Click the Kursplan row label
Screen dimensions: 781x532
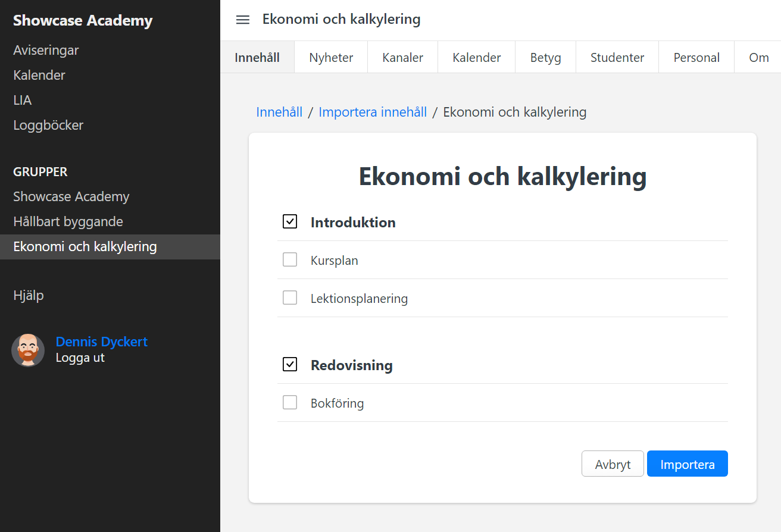click(335, 260)
